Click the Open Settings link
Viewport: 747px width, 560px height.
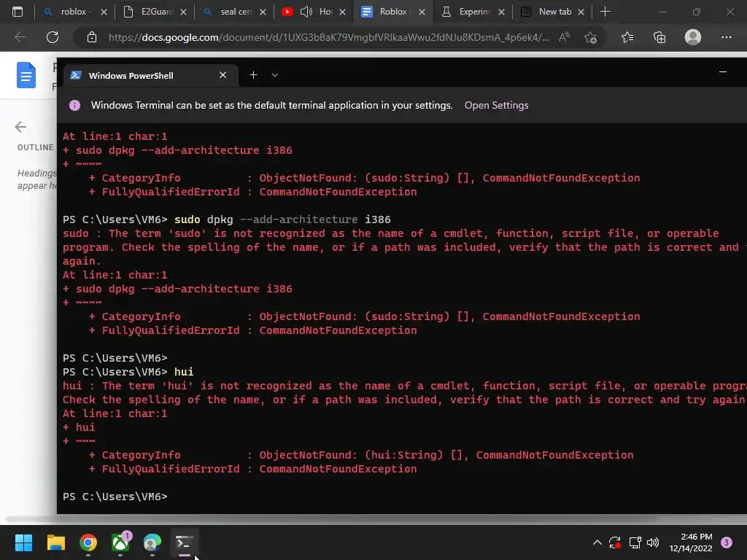click(496, 105)
